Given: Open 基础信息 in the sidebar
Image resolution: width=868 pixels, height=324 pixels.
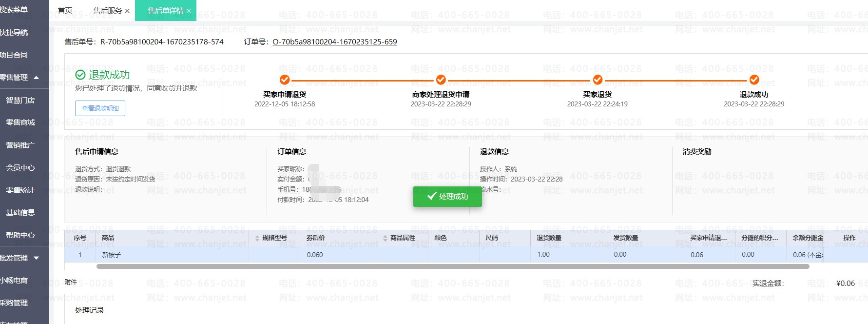Looking at the screenshot, I should 20,212.
